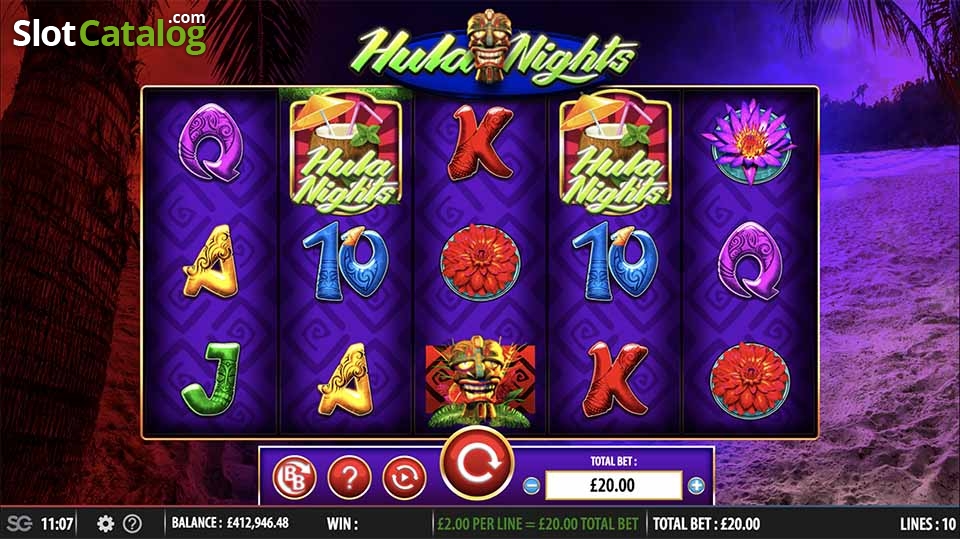Click the Lines 10 indicator

[x=928, y=524]
